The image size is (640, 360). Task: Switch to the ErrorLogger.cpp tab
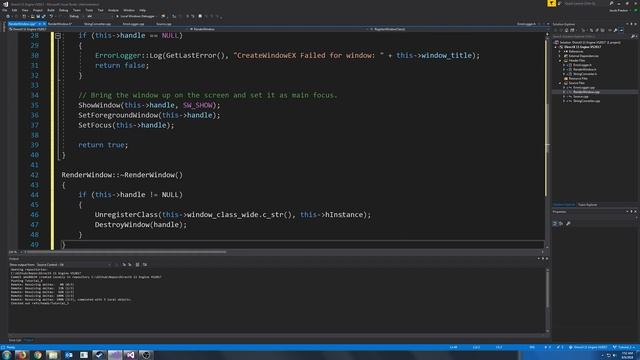tap(133, 24)
